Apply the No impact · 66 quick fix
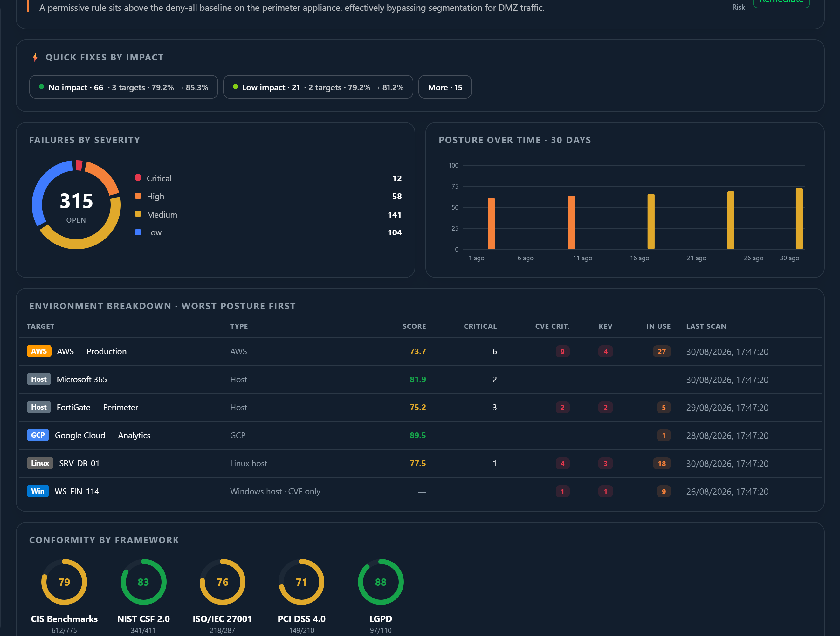 click(123, 87)
